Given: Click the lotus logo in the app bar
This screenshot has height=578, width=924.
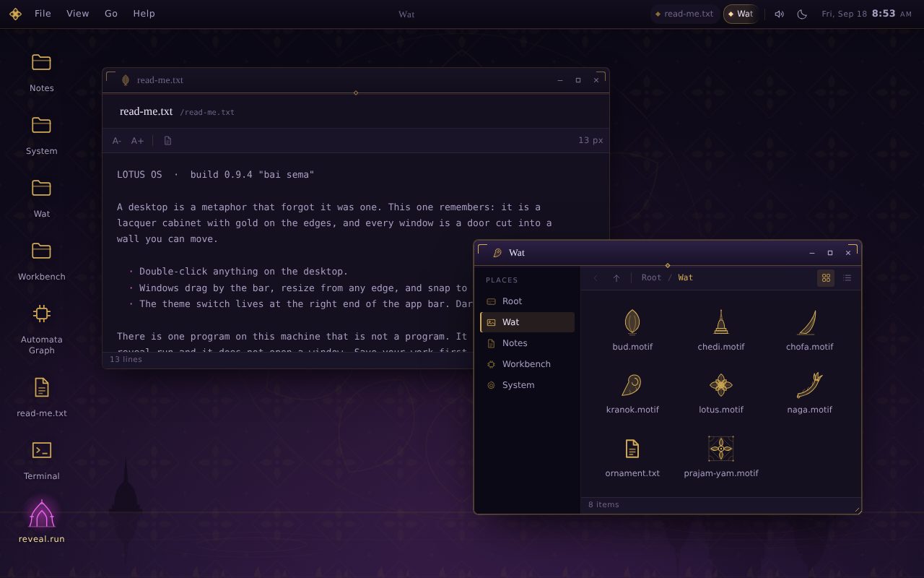Looking at the screenshot, I should pos(15,14).
